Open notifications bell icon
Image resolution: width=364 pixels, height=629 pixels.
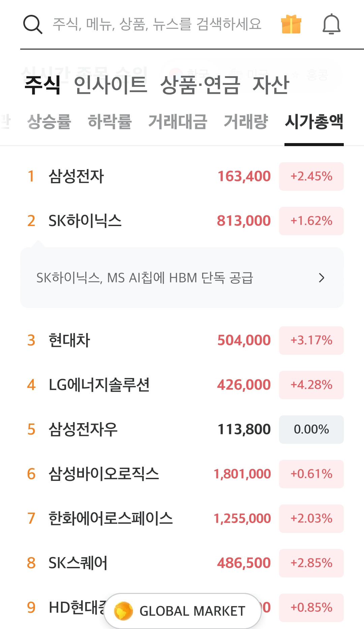(331, 24)
